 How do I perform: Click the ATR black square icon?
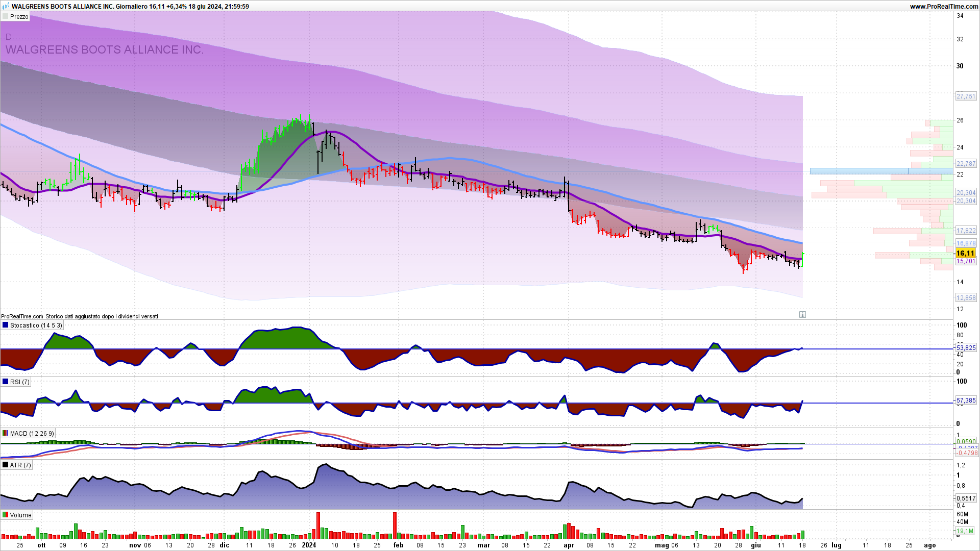(x=5, y=465)
